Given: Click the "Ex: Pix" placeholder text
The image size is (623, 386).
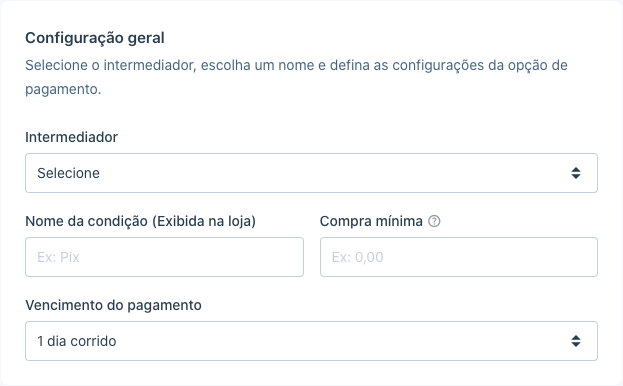Looking at the screenshot, I should tap(58, 257).
